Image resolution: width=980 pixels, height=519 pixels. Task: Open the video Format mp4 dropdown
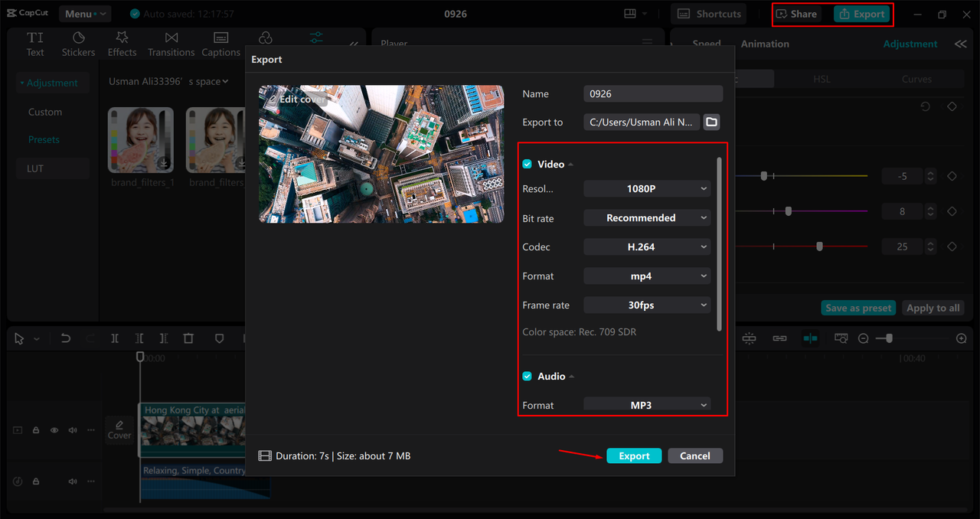point(647,276)
